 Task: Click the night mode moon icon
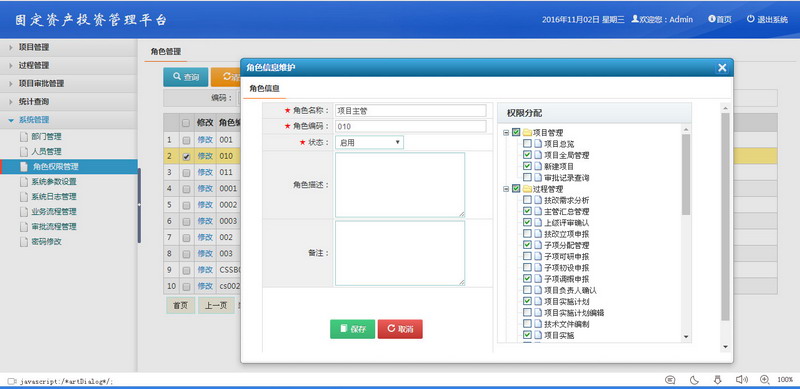694,379
